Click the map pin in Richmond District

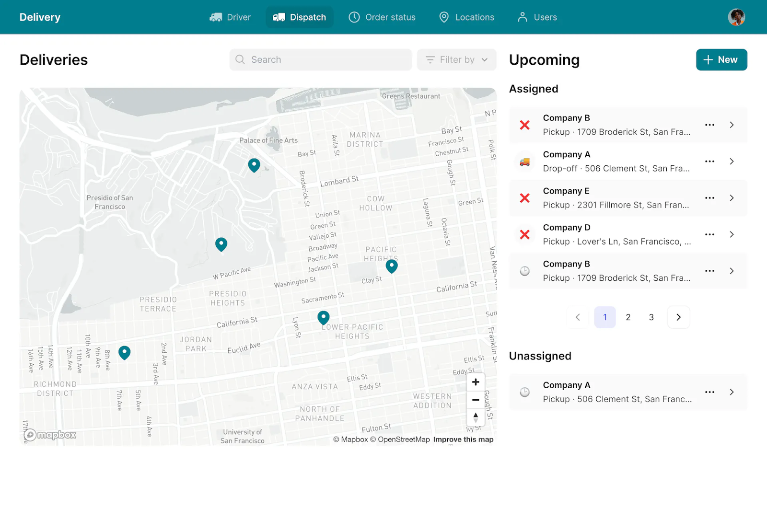[125, 352]
